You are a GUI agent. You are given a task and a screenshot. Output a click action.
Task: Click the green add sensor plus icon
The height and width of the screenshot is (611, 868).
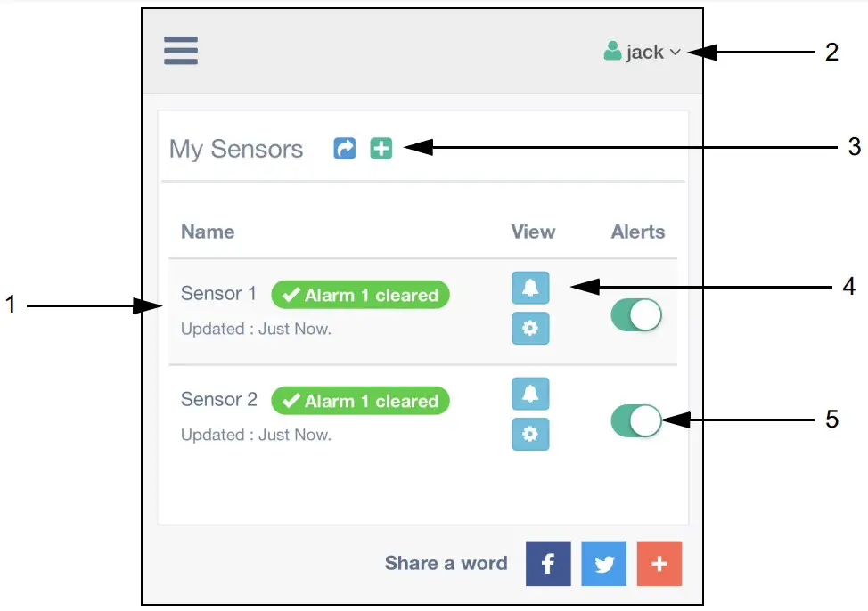pos(381,149)
